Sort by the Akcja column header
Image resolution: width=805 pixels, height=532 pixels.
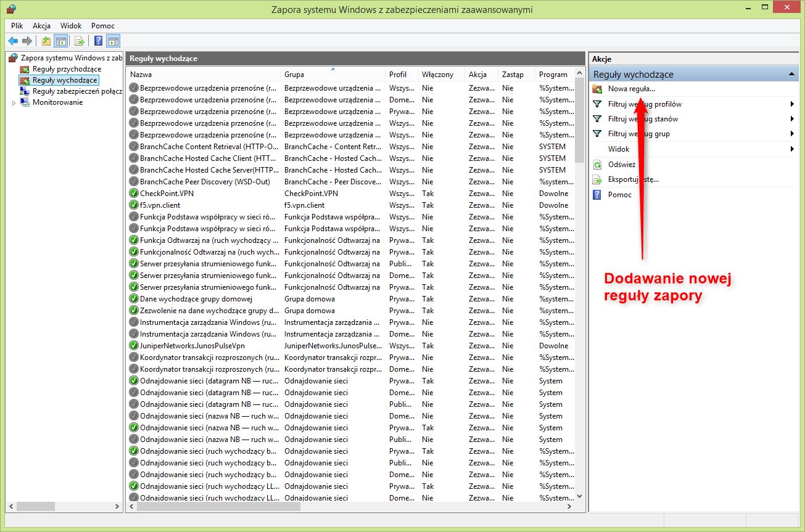[x=482, y=75]
